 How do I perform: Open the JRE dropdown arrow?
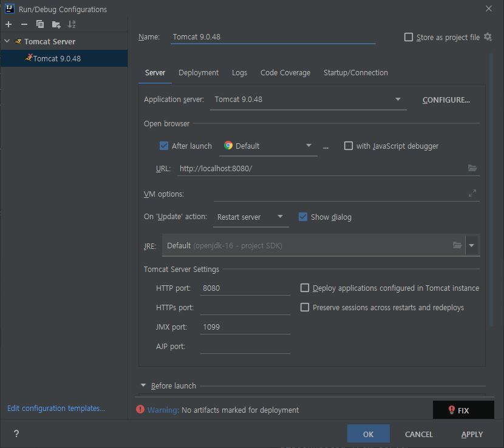click(x=472, y=245)
